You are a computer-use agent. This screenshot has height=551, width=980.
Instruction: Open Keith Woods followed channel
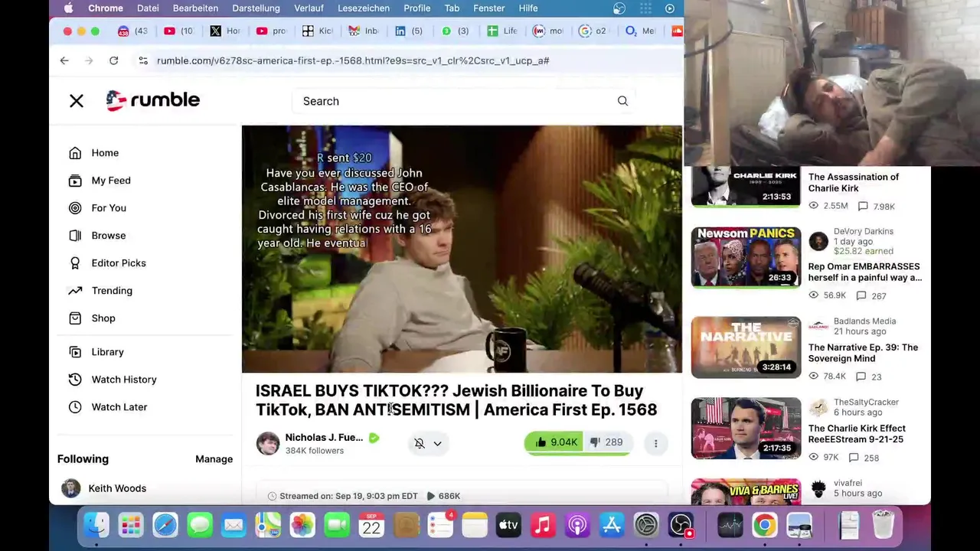click(x=117, y=488)
